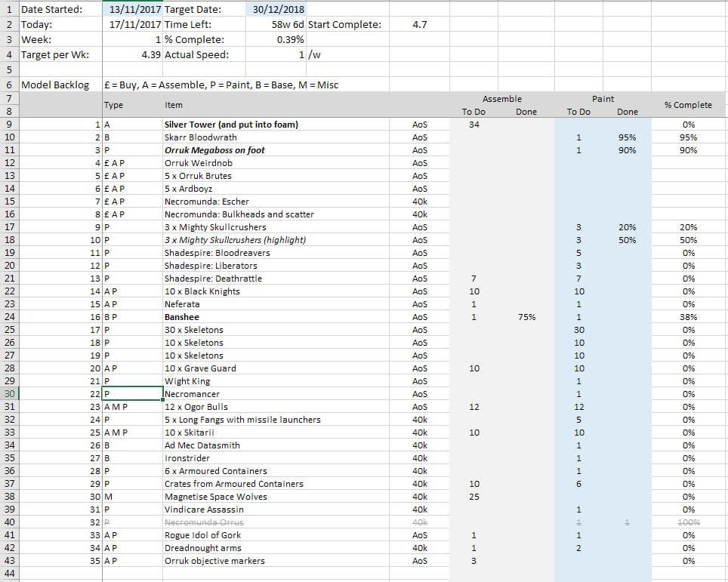Image resolution: width=728 pixels, height=582 pixels.
Task: Select the "Shadespire: Deathrattle" item
Action: click(x=213, y=279)
